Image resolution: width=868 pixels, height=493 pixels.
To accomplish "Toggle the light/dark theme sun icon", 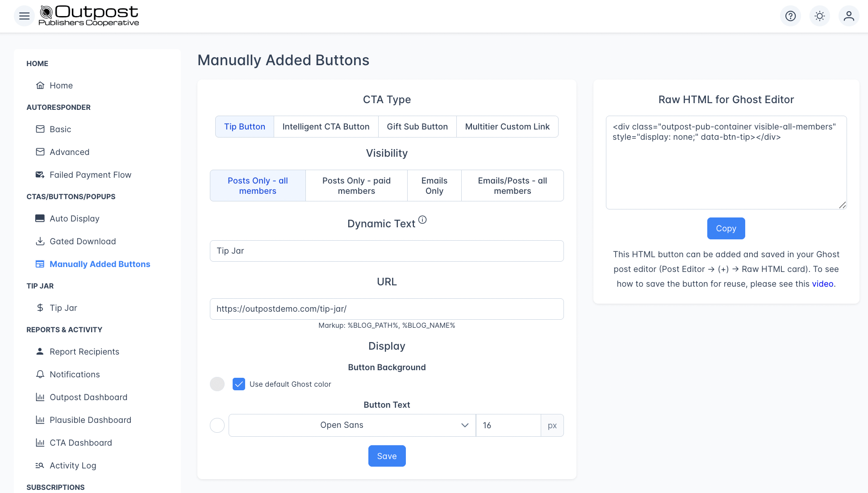I will (x=820, y=16).
